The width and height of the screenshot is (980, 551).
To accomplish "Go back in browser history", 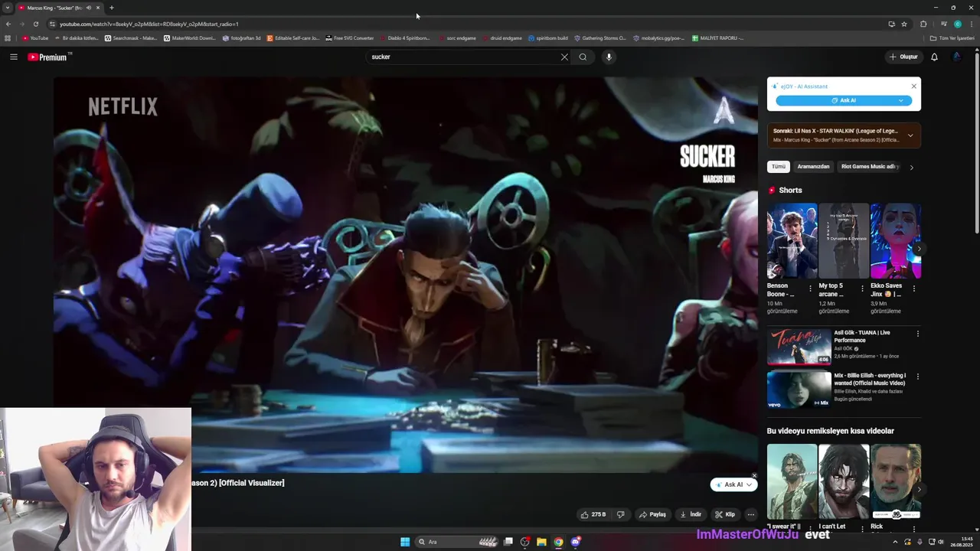I will click(8, 24).
